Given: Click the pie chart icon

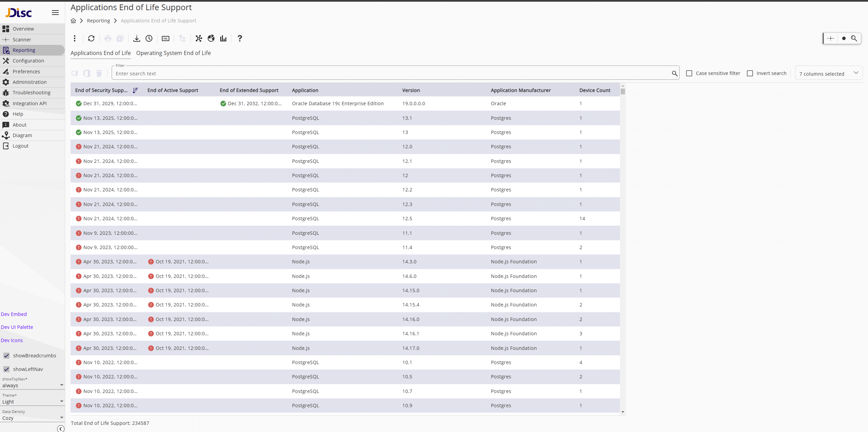Looking at the screenshot, I should pos(211,38).
